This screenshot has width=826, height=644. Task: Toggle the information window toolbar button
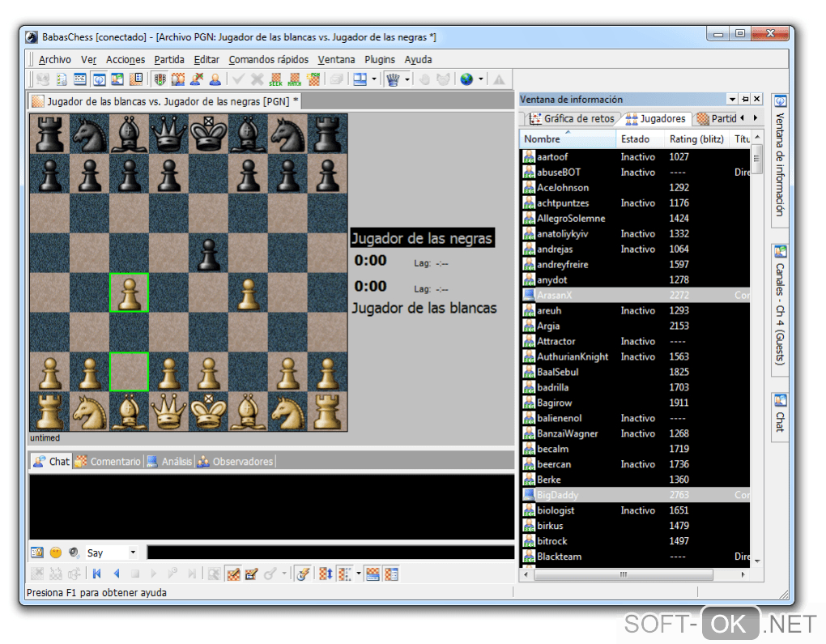99,79
